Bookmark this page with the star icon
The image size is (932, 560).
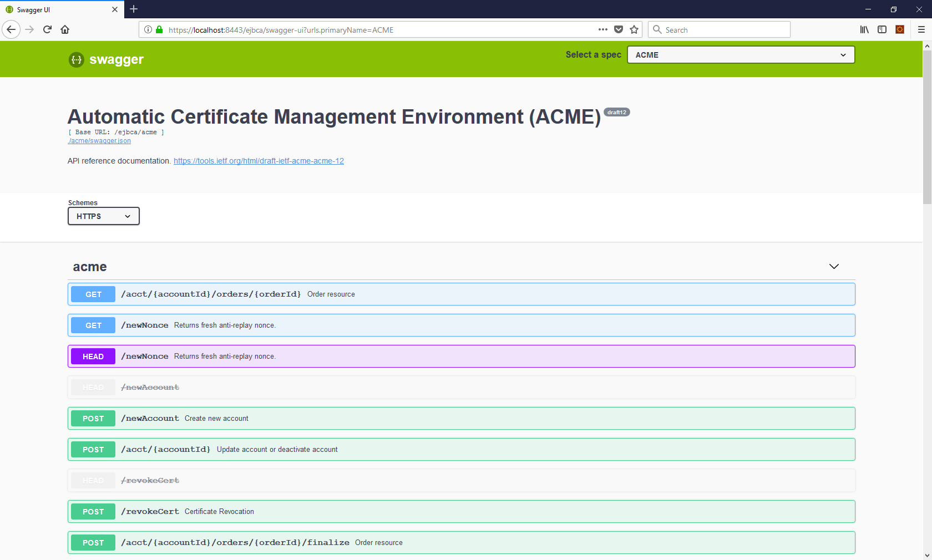(x=634, y=29)
